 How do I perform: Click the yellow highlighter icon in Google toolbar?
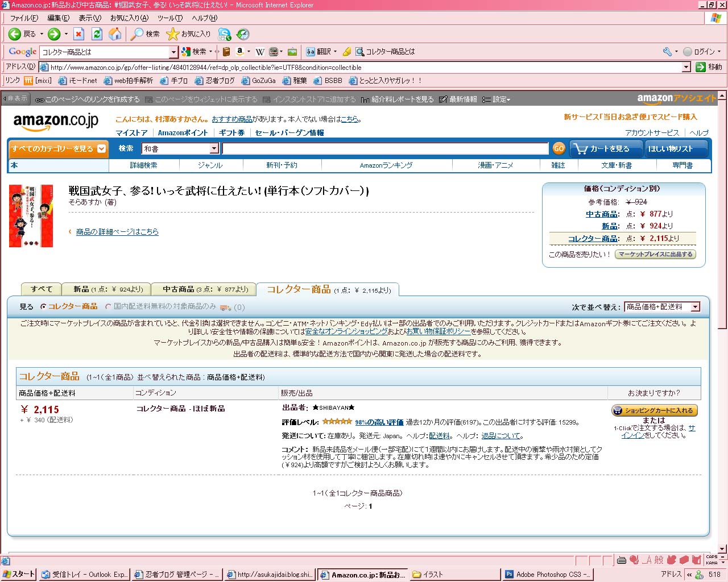point(346,52)
